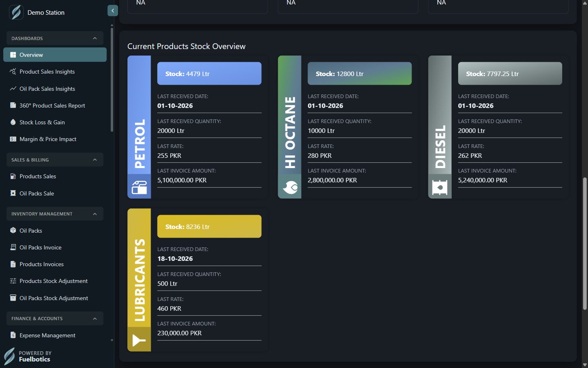This screenshot has width=588, height=368.
Task: Click the Oil Pack Sales Insights trend icon
Action: pyautogui.click(x=13, y=89)
